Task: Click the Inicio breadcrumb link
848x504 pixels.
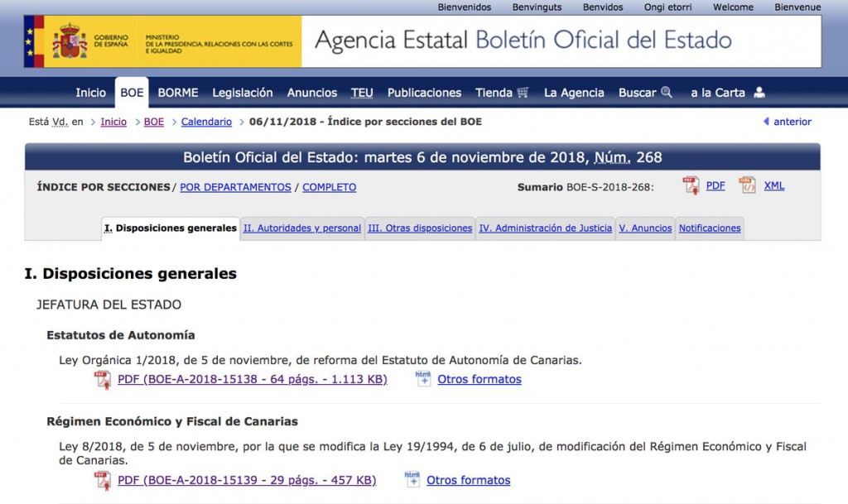Action: (113, 122)
